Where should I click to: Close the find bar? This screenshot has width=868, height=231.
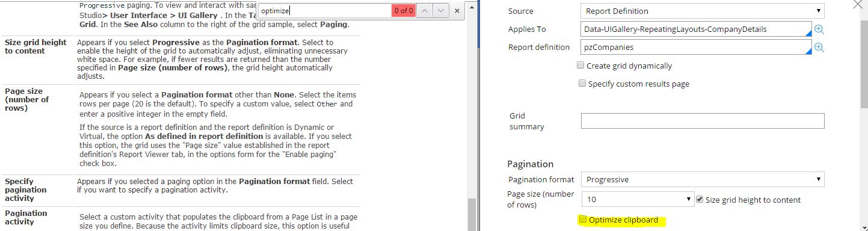click(457, 11)
